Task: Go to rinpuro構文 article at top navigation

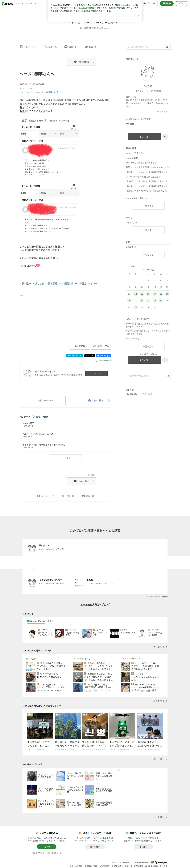Action: [x=81, y=62]
